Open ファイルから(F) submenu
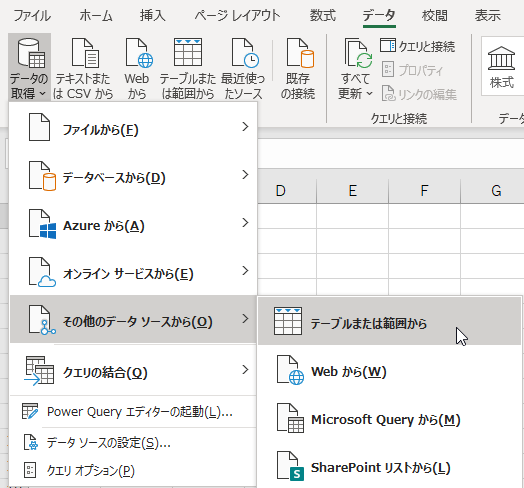524x488 pixels. (133, 128)
